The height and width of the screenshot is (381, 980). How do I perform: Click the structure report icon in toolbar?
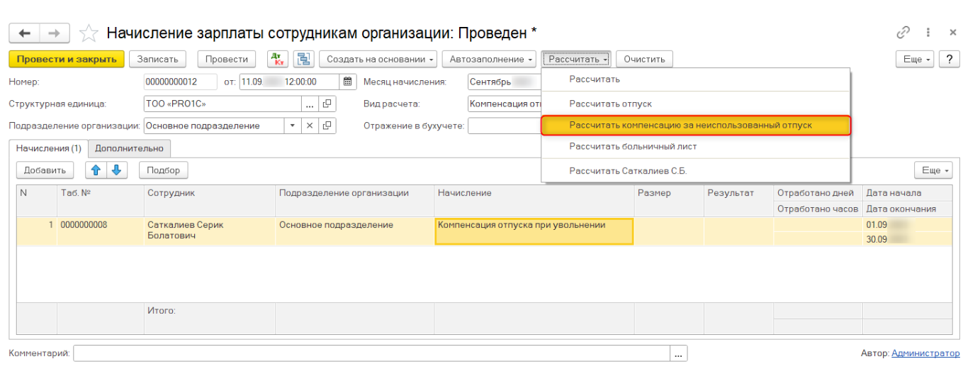pyautogui.click(x=303, y=60)
